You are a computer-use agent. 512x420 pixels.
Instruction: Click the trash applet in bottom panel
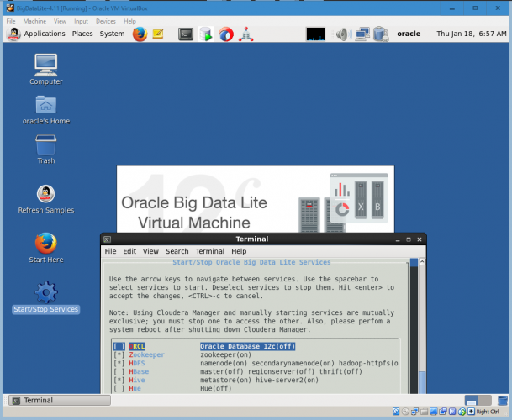click(x=503, y=400)
